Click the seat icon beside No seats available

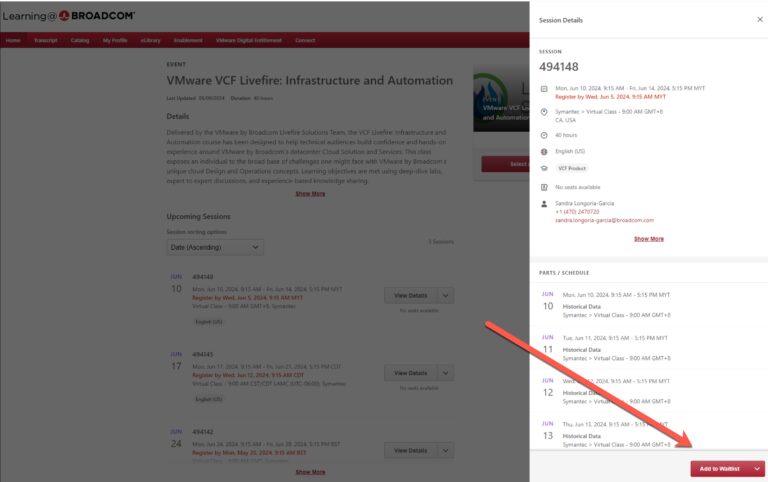[544, 187]
